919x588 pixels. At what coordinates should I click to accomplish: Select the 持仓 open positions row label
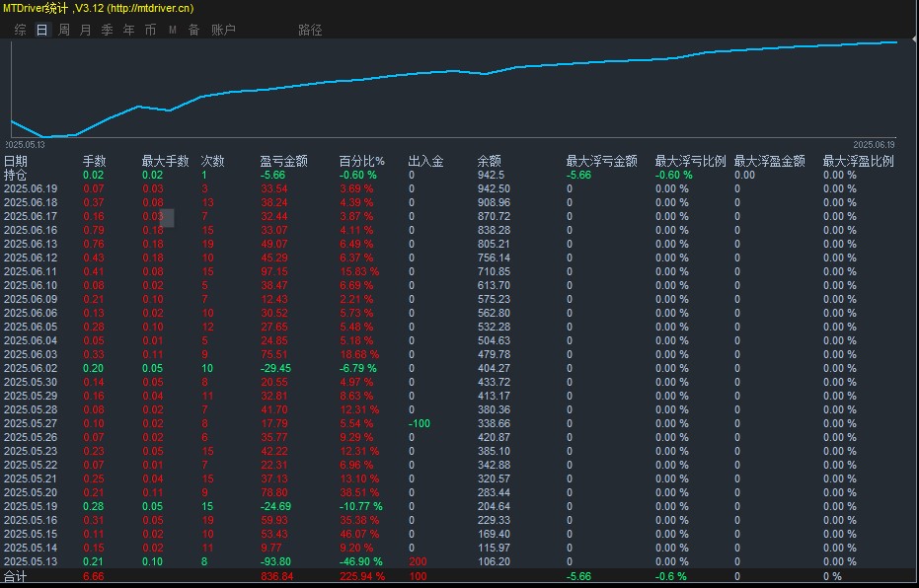tap(15, 175)
